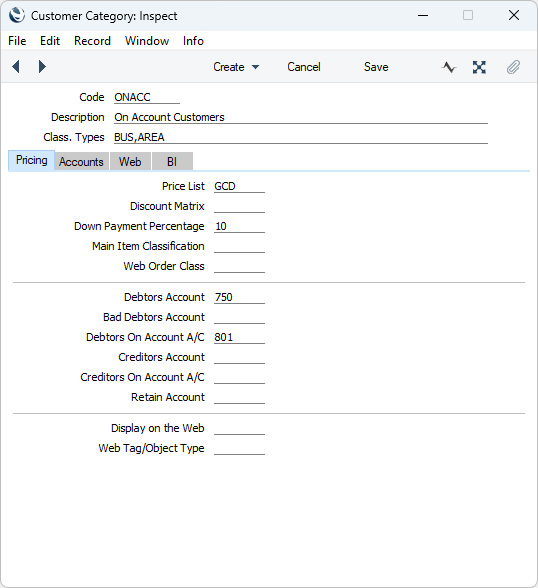Screen dimensions: 538x588
Task: Click the application logo icon in title bar
Action: 17,16
